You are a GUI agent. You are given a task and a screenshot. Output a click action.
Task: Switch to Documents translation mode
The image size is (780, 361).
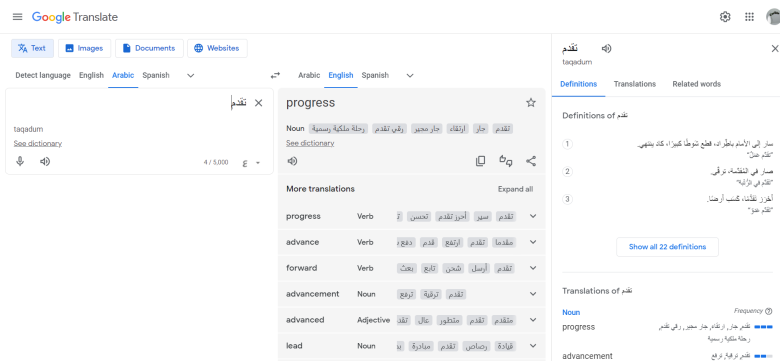[x=149, y=48]
